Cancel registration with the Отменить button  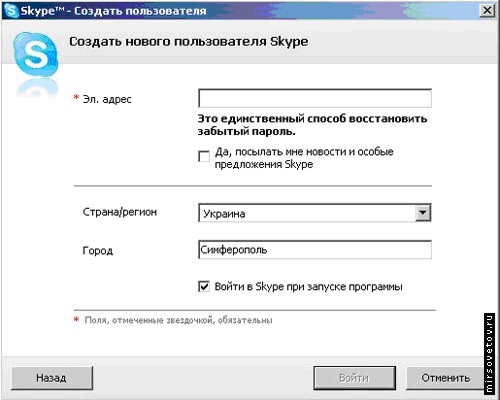point(445,378)
